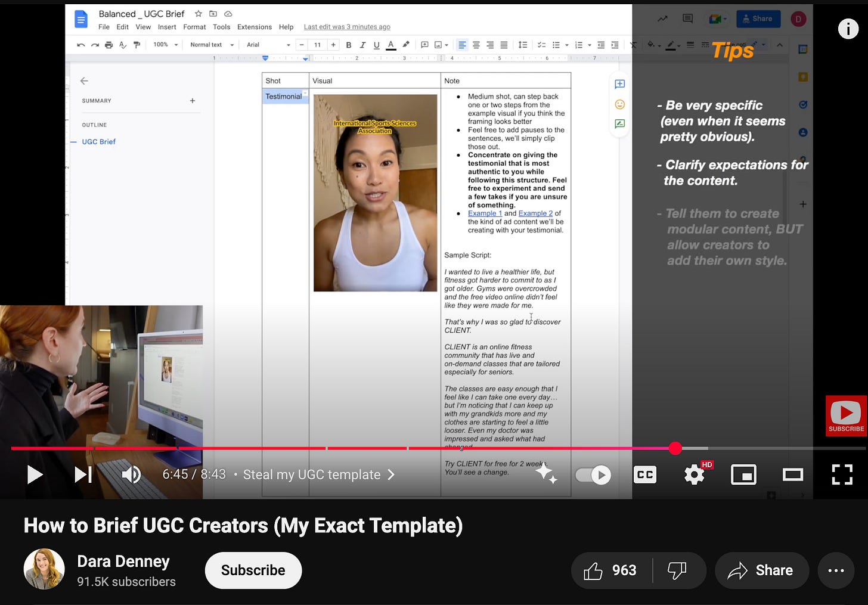Click the cloud save status icon
The height and width of the screenshot is (605, 868).
(228, 14)
